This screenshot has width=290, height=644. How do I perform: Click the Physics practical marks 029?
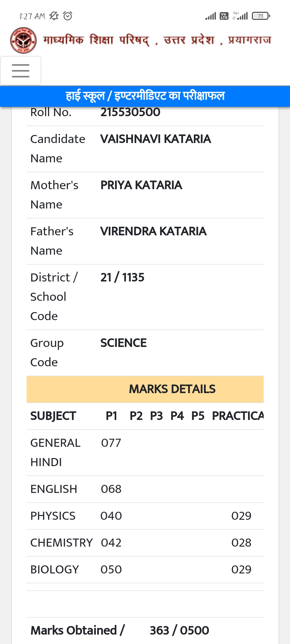click(241, 516)
